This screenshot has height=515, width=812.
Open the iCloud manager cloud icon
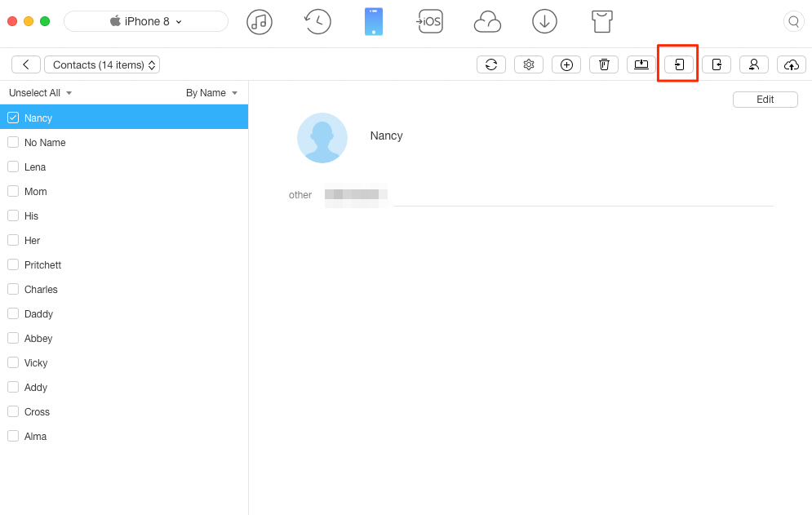coord(487,23)
